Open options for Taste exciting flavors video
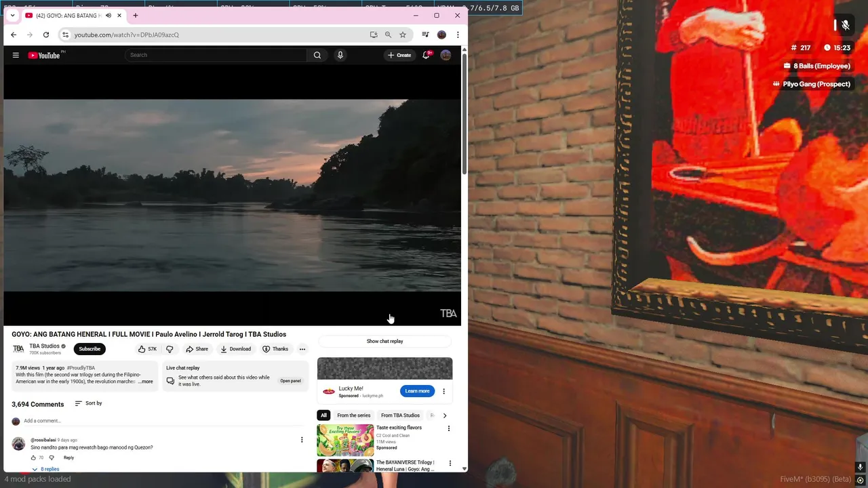Screen dimensions: 868x488 (448, 428)
